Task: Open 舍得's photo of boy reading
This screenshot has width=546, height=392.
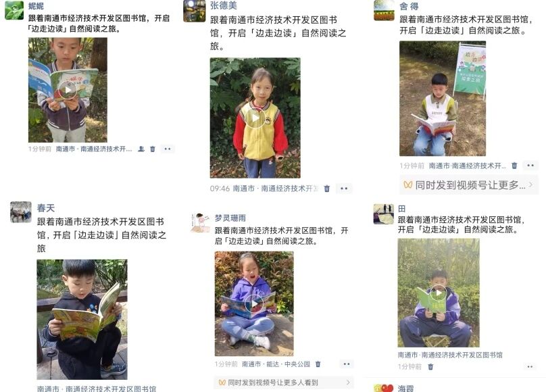Action: pos(442,99)
